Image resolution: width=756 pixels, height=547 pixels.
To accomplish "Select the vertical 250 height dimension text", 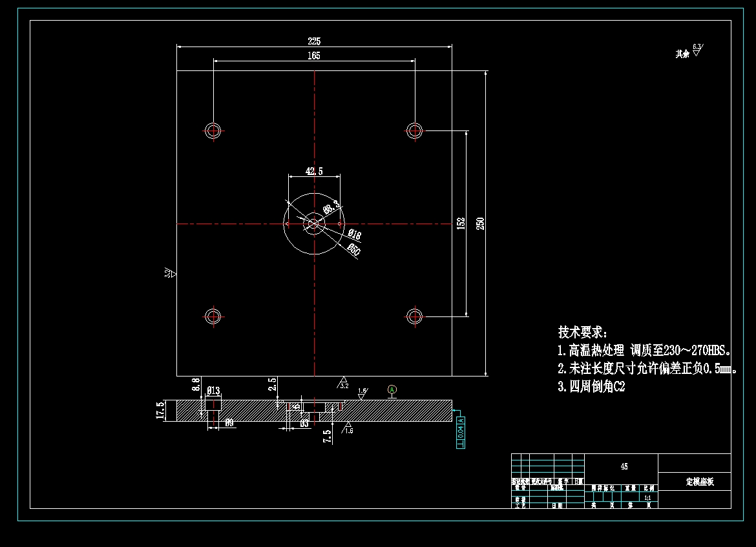I will tap(480, 223).
